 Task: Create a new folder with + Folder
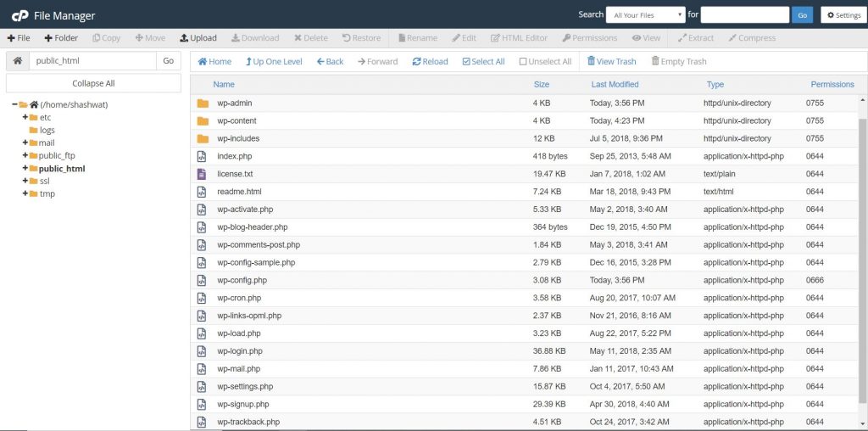click(61, 37)
